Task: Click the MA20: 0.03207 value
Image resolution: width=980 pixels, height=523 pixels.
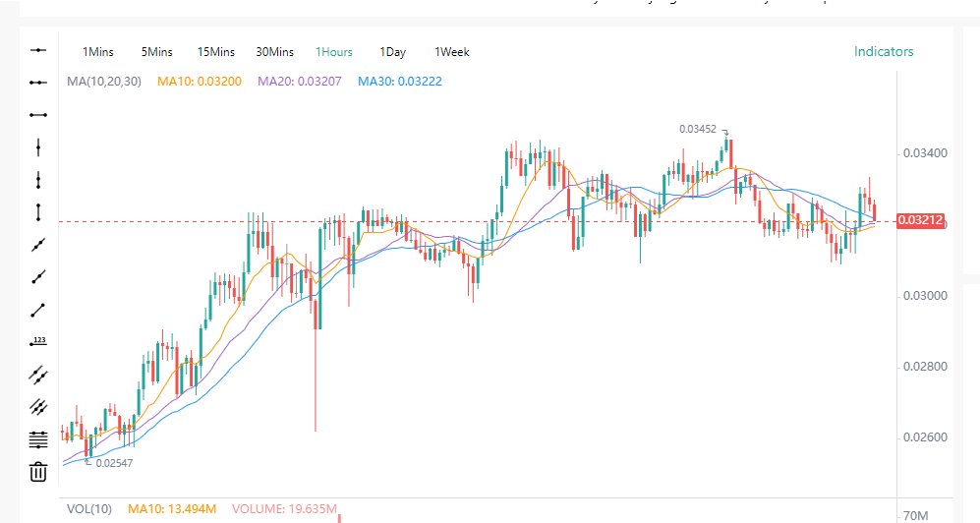Action: pyautogui.click(x=300, y=82)
